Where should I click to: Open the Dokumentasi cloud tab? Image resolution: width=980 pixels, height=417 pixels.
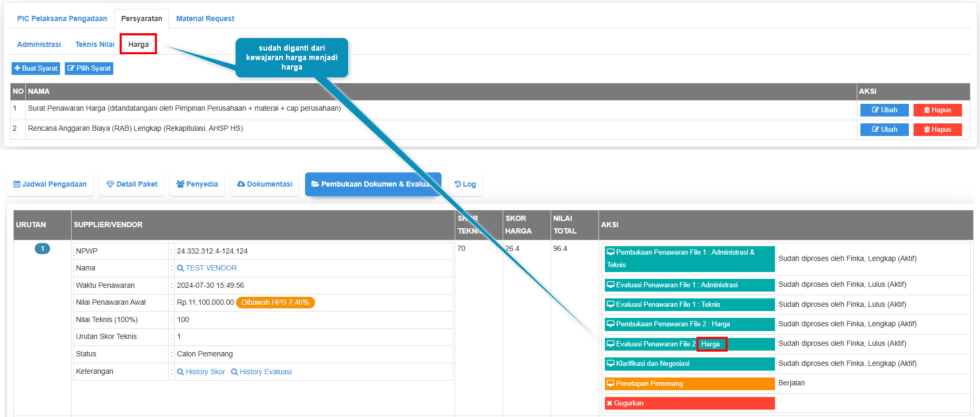264,185
